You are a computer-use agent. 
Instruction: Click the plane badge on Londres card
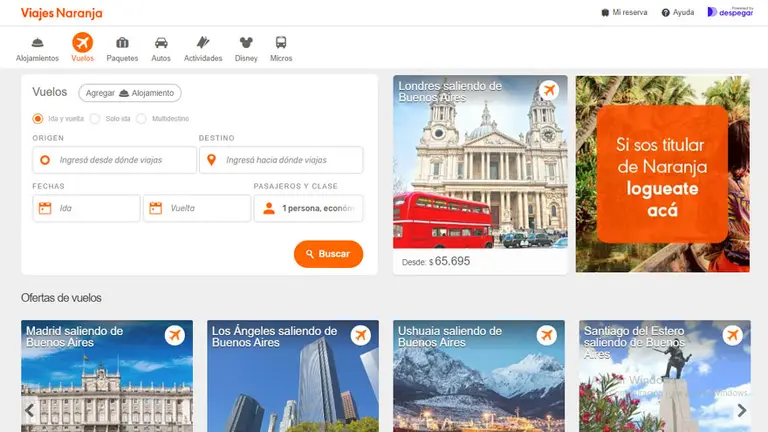549,90
